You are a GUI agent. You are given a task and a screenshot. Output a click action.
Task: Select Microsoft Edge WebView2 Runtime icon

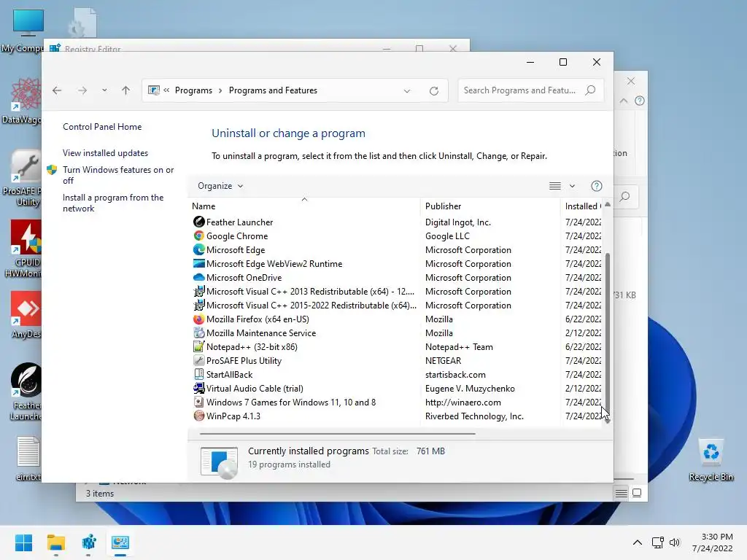click(x=198, y=263)
